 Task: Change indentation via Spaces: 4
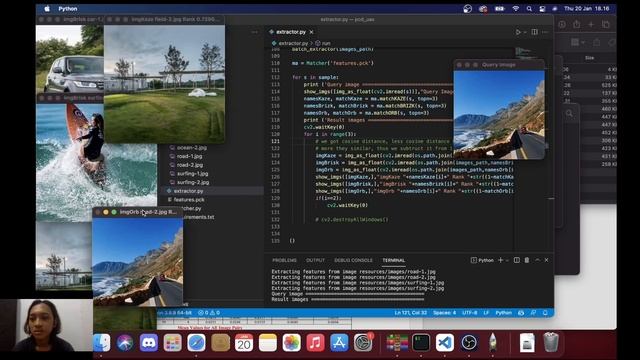[x=444, y=313]
